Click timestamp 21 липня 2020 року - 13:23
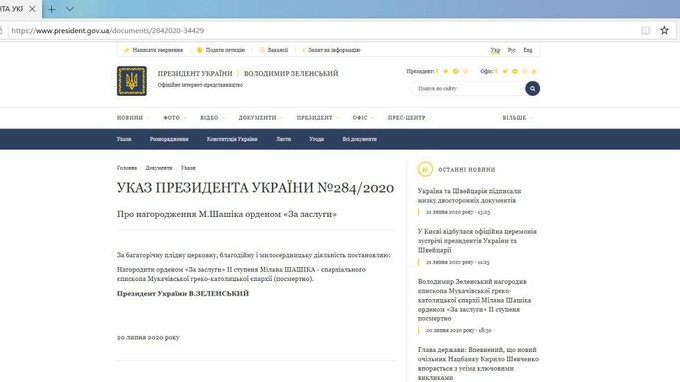Viewport: 680px width, 382px height. (x=458, y=212)
